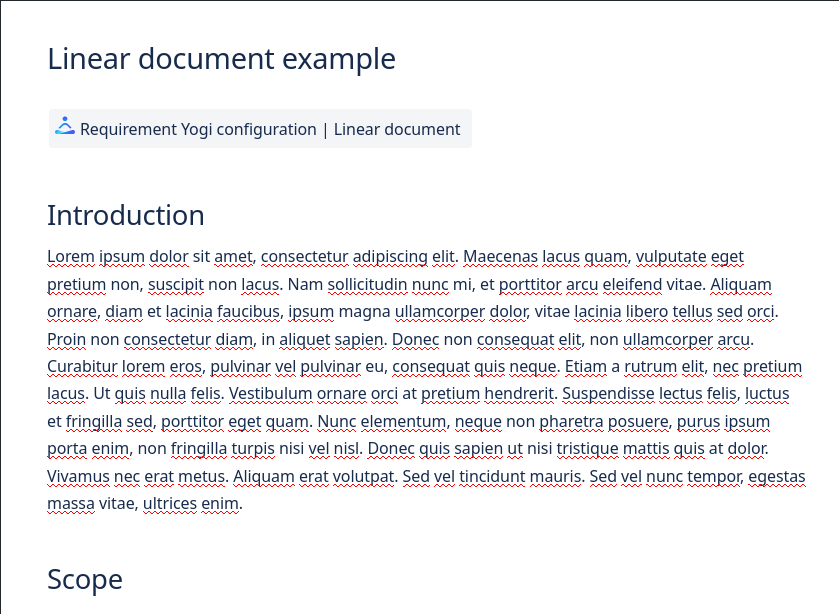Click the "Linear document" text in the macro

397,129
